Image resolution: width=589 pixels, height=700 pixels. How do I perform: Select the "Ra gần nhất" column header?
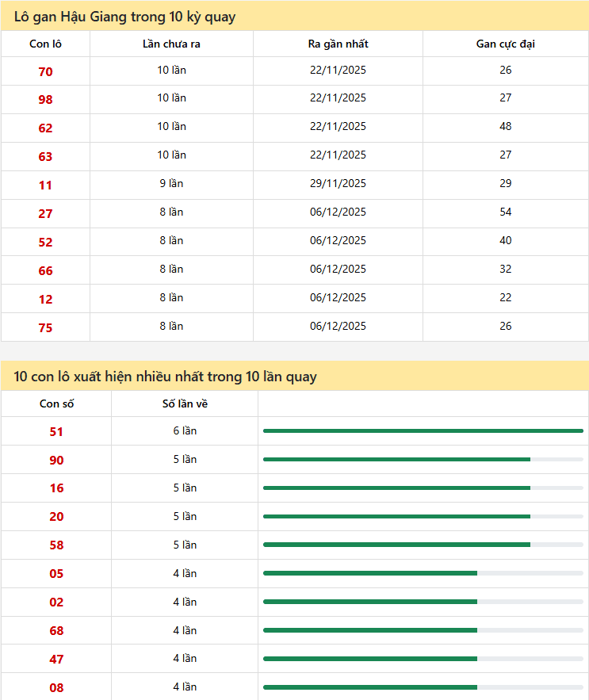click(x=338, y=44)
